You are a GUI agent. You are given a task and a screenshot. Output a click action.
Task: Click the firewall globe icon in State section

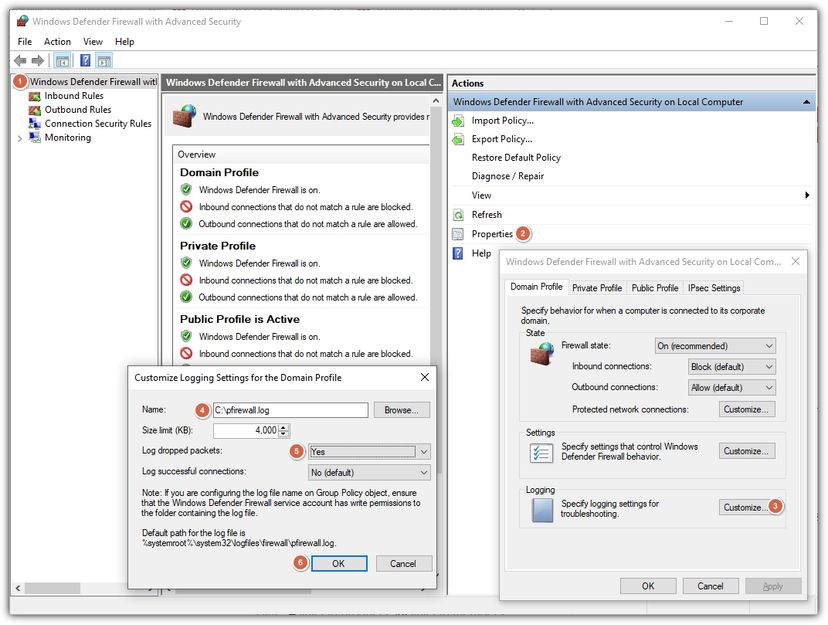click(542, 353)
